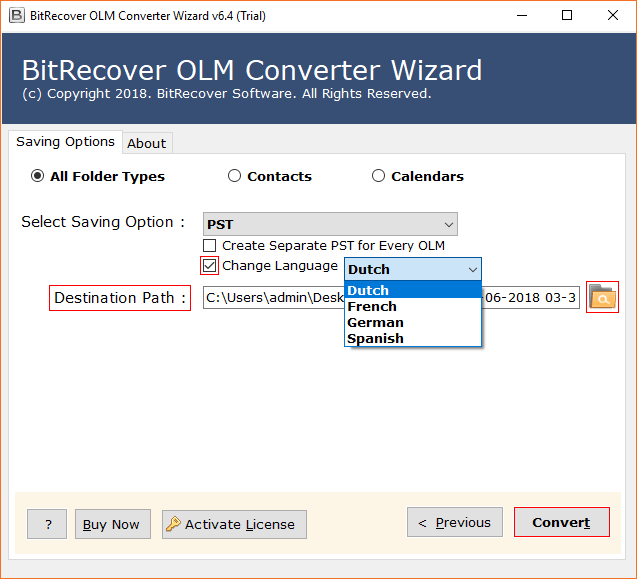Enable Create Separate PST for Every OLM
This screenshot has height=579, width=637.
(210, 245)
